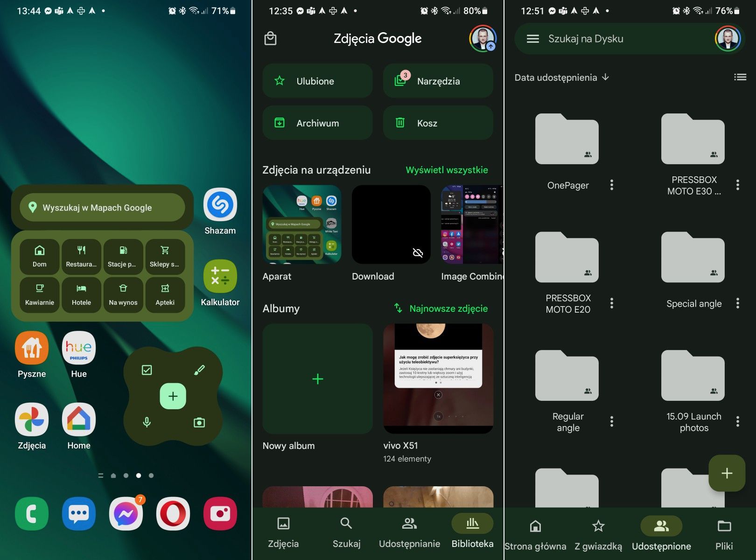Screen dimensions: 756x560
Task: Open the 15.09 Launch photos folder
Action: [693, 375]
